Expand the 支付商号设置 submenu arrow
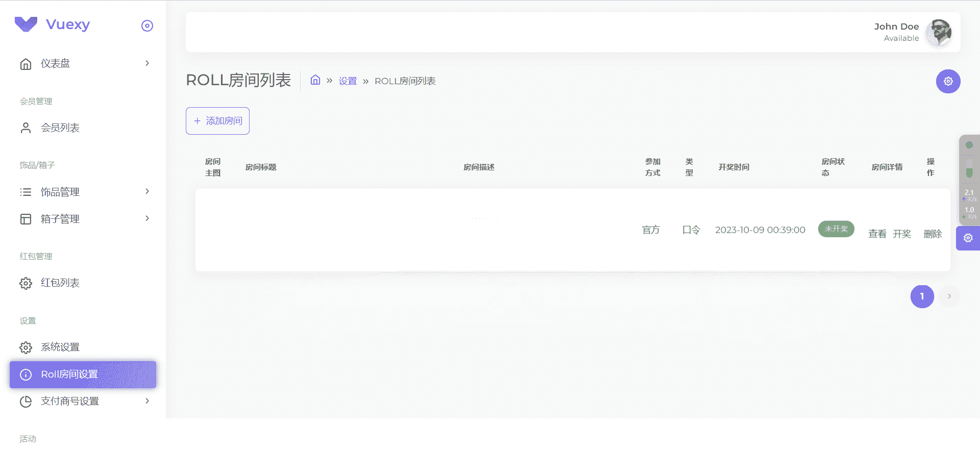 147,401
